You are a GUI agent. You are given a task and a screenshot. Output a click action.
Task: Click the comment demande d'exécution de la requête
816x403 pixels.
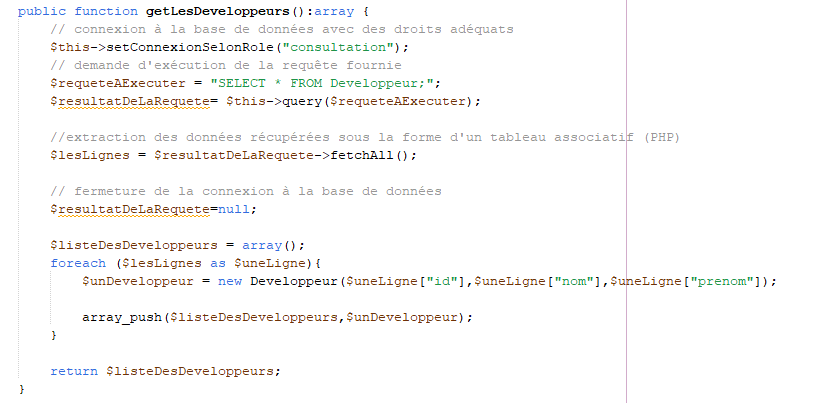click(226, 65)
